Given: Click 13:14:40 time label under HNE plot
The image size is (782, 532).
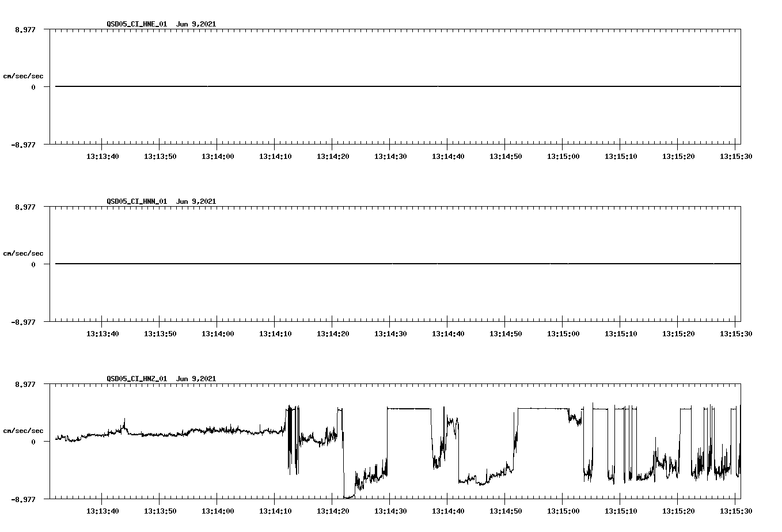Looking at the screenshot, I should [448, 157].
